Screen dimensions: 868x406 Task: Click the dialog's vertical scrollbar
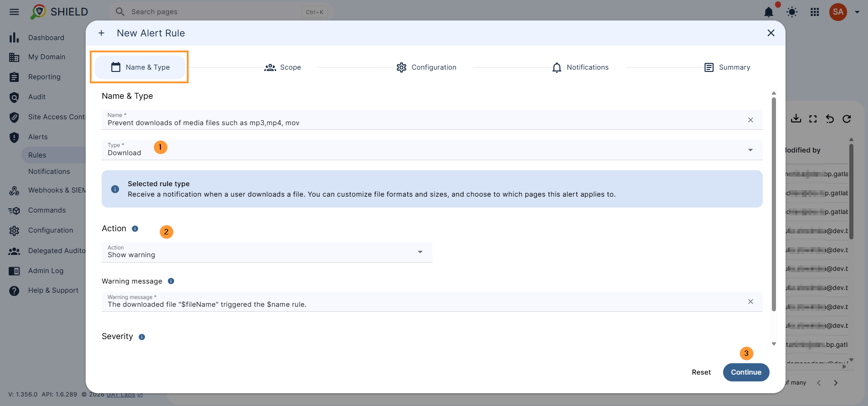point(774,204)
